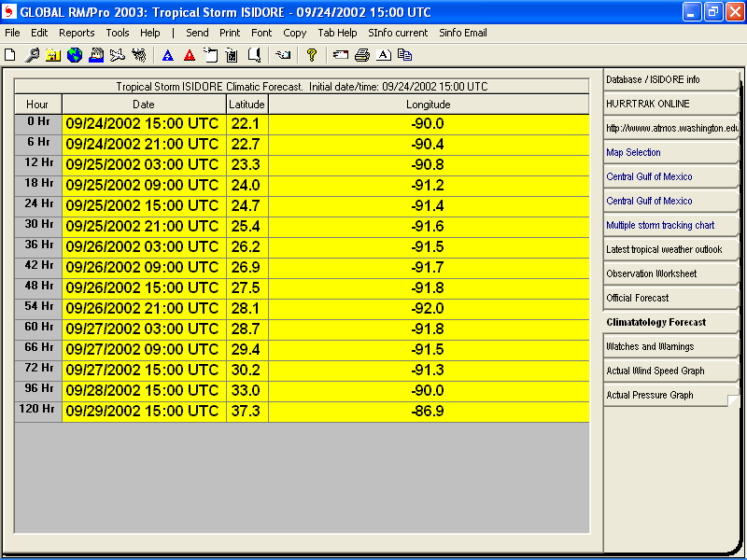Open the second Central Gulf of Mexico tab
This screenshot has height=560, width=747.
coord(670,201)
